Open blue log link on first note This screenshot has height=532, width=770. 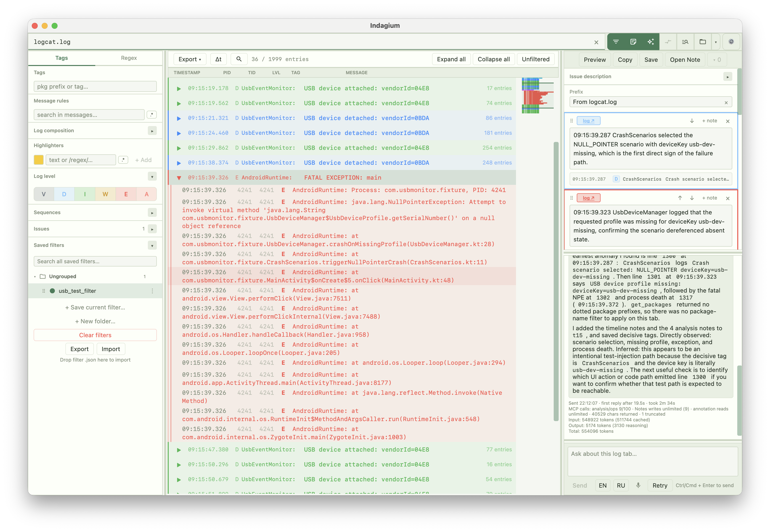tap(588, 121)
